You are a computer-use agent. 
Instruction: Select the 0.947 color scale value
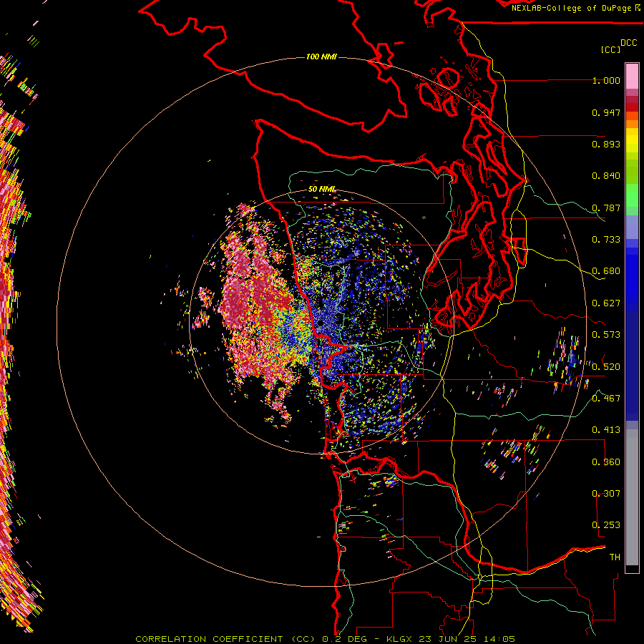606,112
